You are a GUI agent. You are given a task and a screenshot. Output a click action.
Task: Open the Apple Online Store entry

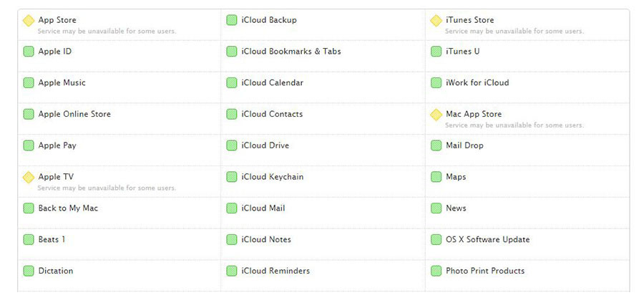coord(74,114)
